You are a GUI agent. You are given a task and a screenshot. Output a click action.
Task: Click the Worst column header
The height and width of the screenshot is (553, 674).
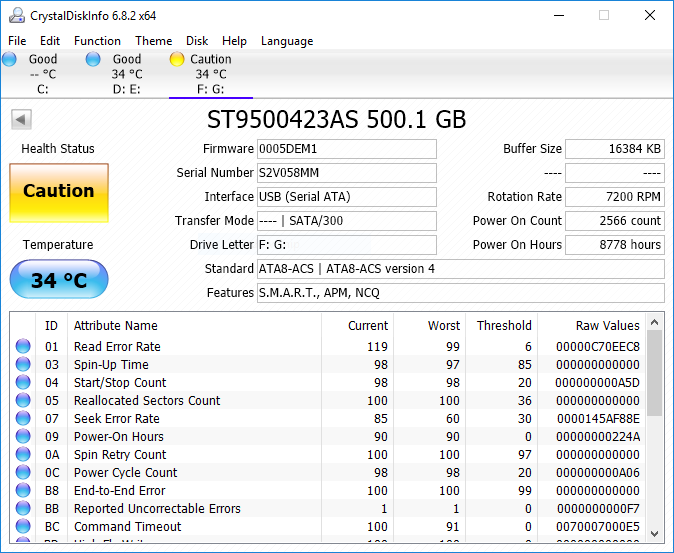click(429, 326)
